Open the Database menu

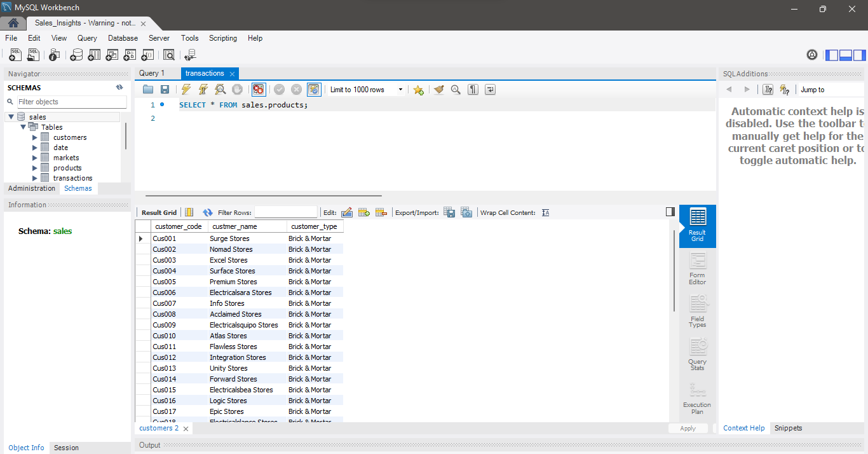(x=123, y=38)
